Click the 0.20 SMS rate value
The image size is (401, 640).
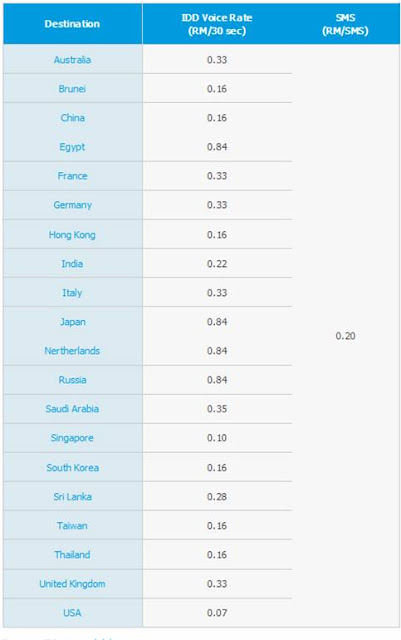click(x=345, y=336)
